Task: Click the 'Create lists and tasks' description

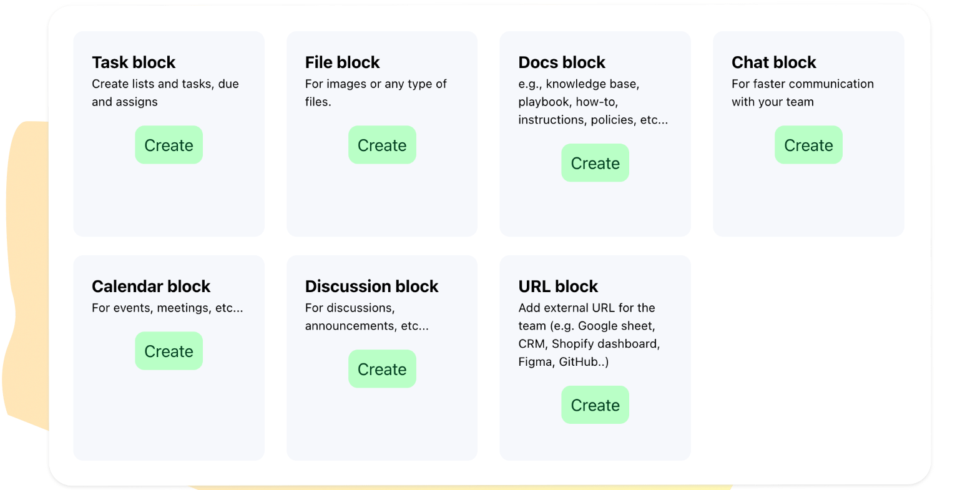Action: tap(165, 92)
